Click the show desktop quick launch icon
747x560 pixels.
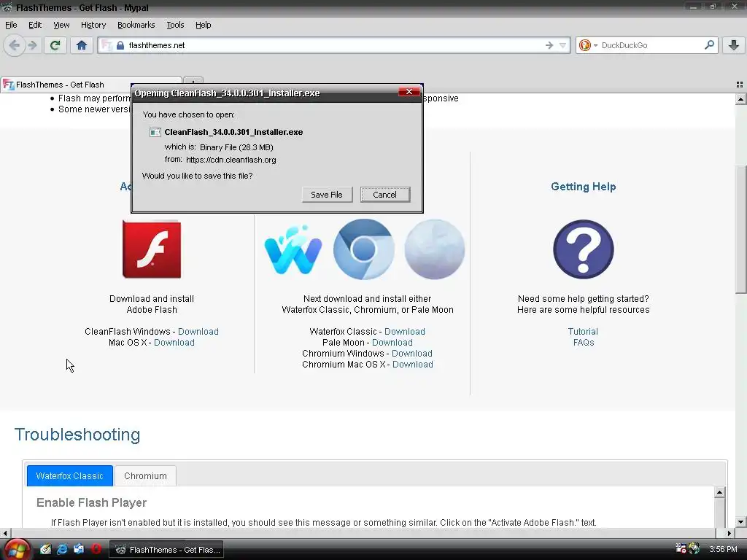click(79, 549)
